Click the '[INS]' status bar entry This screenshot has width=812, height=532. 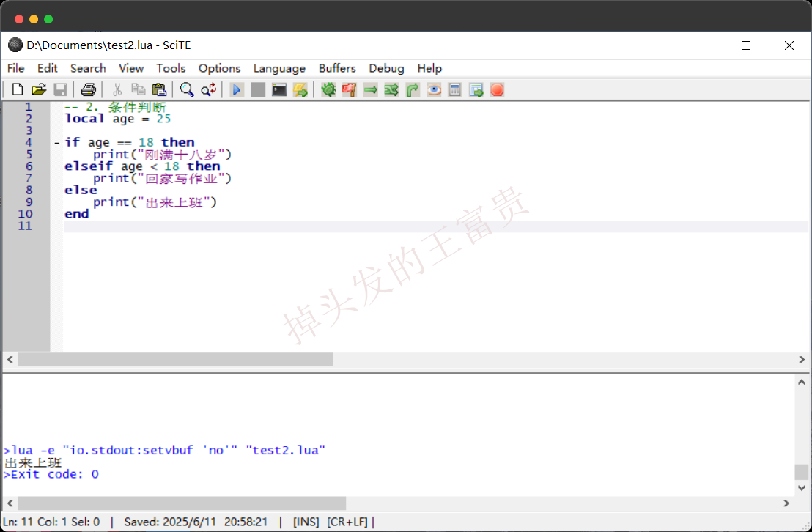(306, 522)
